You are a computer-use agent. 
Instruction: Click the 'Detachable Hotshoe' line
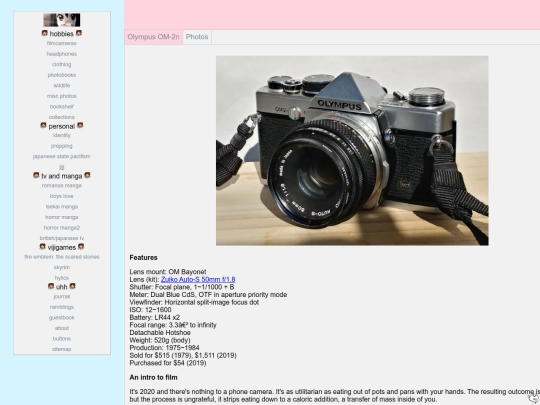[160, 333]
